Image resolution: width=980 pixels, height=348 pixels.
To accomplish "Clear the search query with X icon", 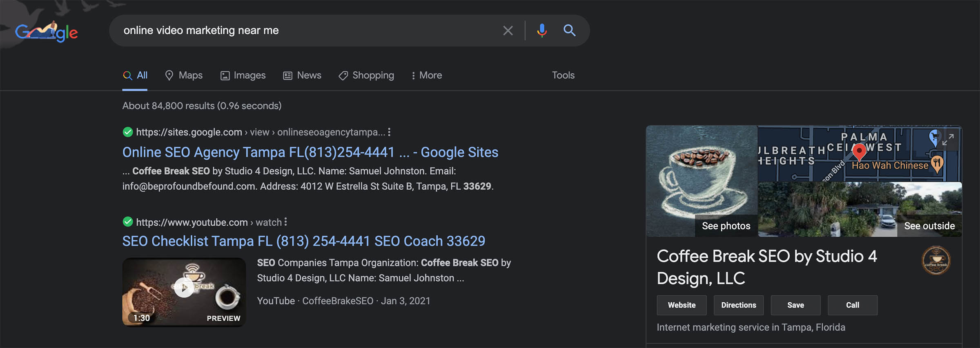I will pyautogui.click(x=508, y=31).
